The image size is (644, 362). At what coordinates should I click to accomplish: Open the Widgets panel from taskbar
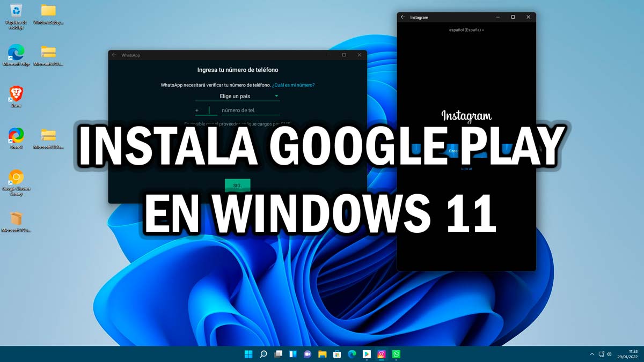tap(293, 354)
